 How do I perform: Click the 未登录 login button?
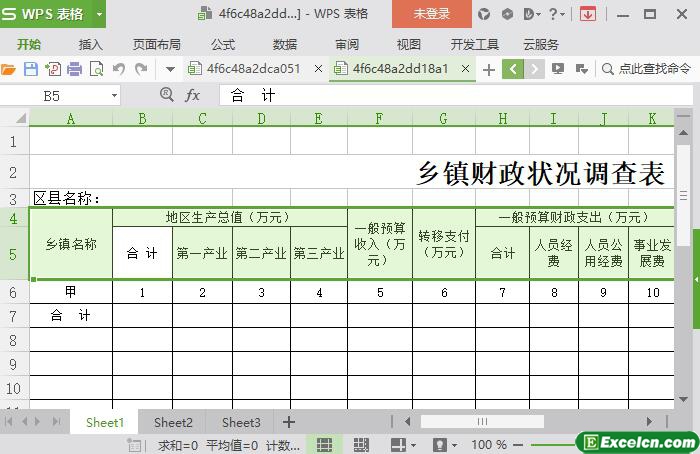click(x=431, y=14)
